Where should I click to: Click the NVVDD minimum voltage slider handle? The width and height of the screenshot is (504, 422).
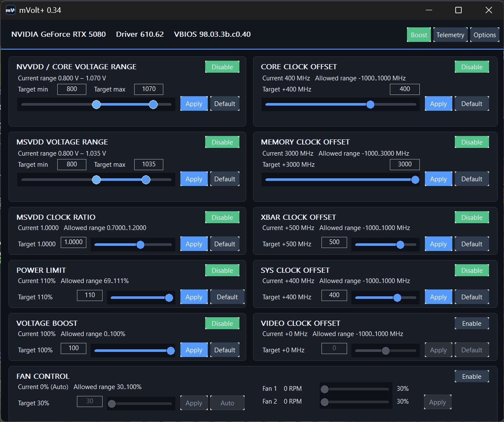[97, 104]
